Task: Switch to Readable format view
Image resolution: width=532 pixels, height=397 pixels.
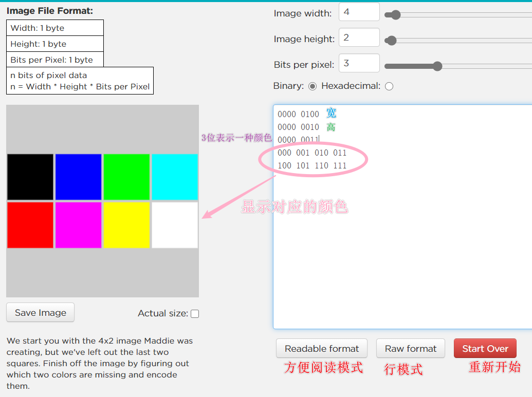Action: click(x=322, y=348)
